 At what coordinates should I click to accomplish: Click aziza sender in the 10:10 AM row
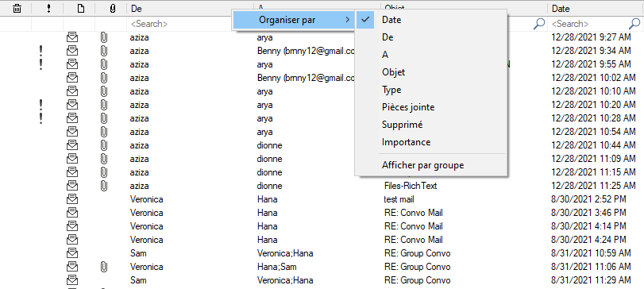[140, 91]
